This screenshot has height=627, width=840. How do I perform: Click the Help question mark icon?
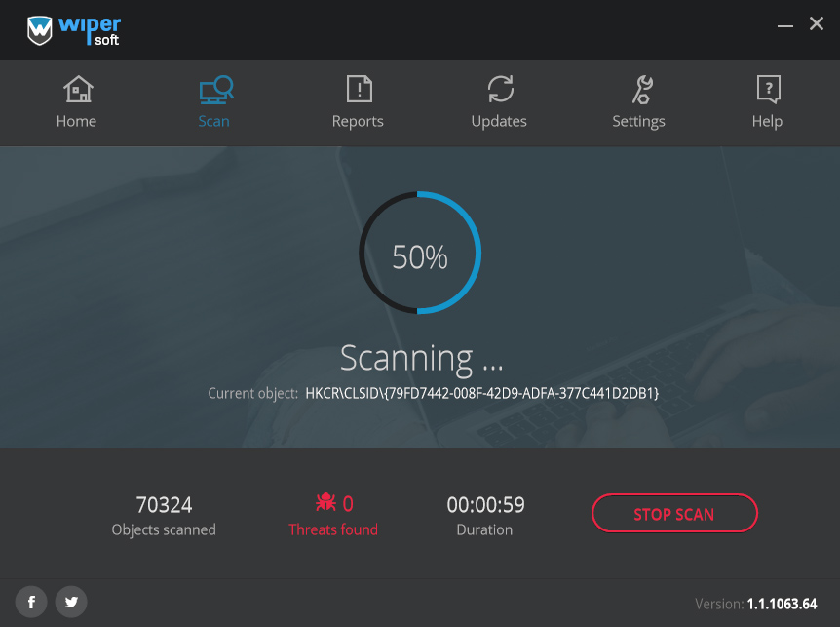767,88
